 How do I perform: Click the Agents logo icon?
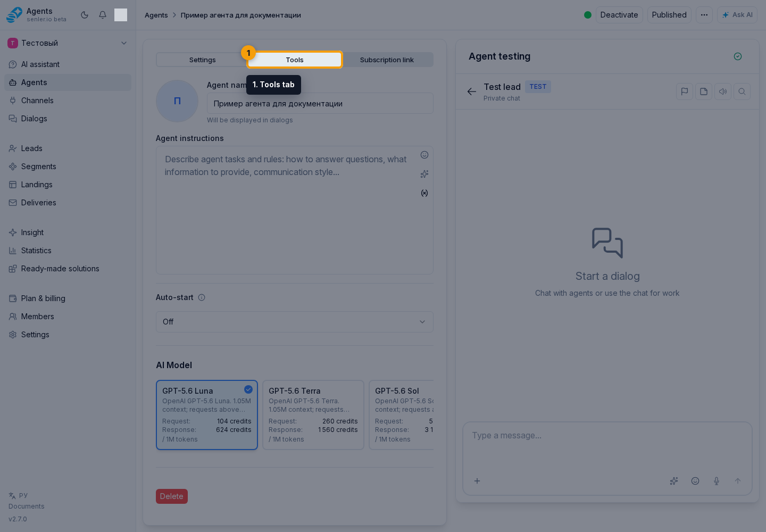tap(14, 15)
